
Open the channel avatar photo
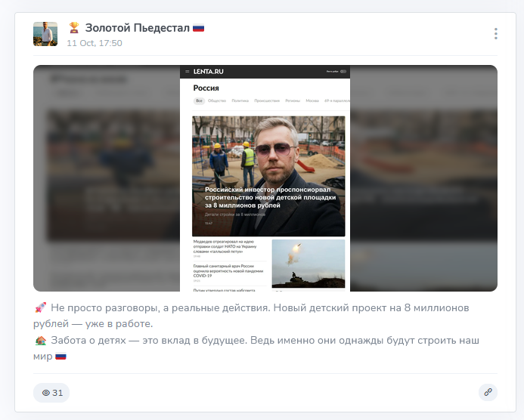pyautogui.click(x=45, y=34)
